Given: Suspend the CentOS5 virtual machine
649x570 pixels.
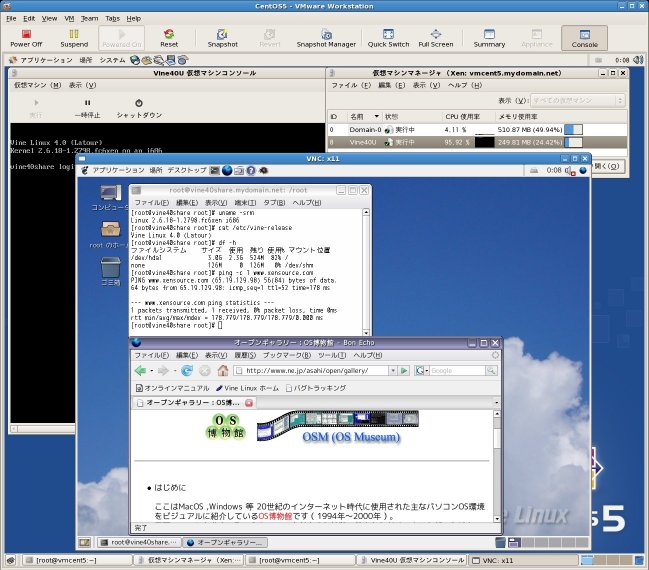Looking at the screenshot, I should click(x=74, y=38).
